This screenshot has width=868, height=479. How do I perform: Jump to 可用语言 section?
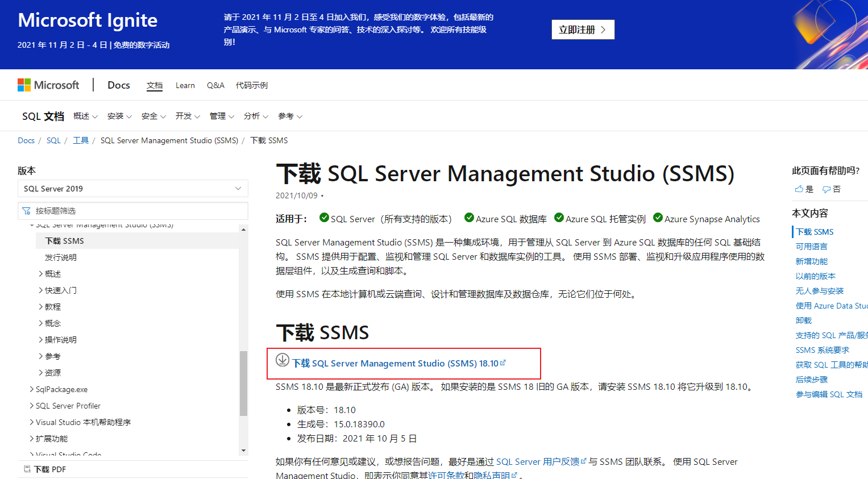(812, 247)
